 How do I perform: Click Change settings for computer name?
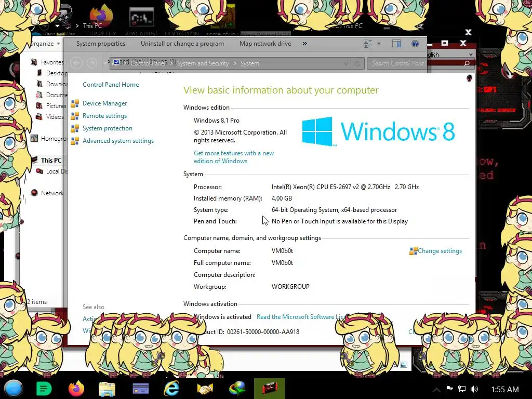pos(440,251)
